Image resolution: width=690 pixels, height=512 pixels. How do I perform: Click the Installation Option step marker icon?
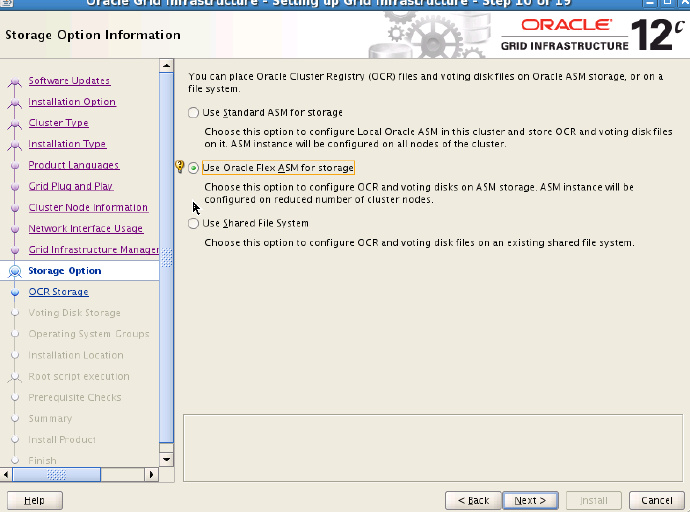point(15,103)
